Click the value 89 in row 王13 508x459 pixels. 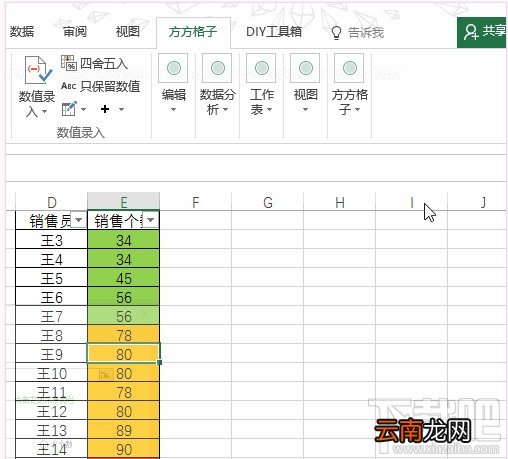(x=123, y=430)
